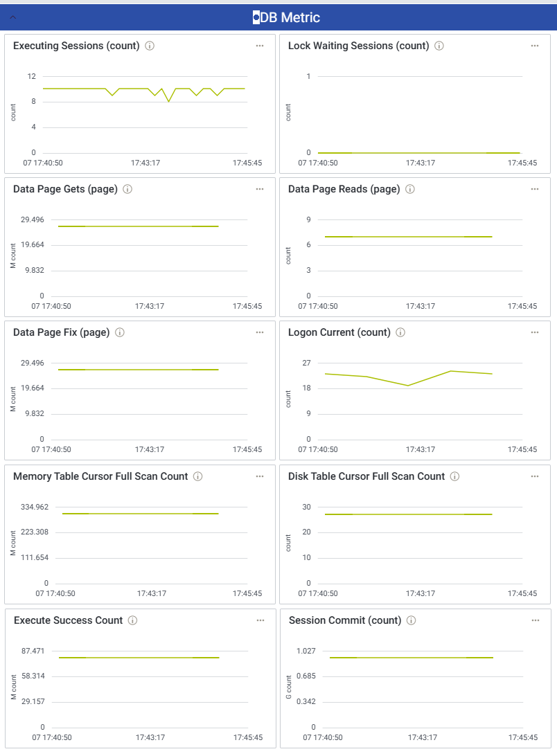Click info icon next to Data Page Fix
Screen dimensions: 557x756
[x=120, y=332]
